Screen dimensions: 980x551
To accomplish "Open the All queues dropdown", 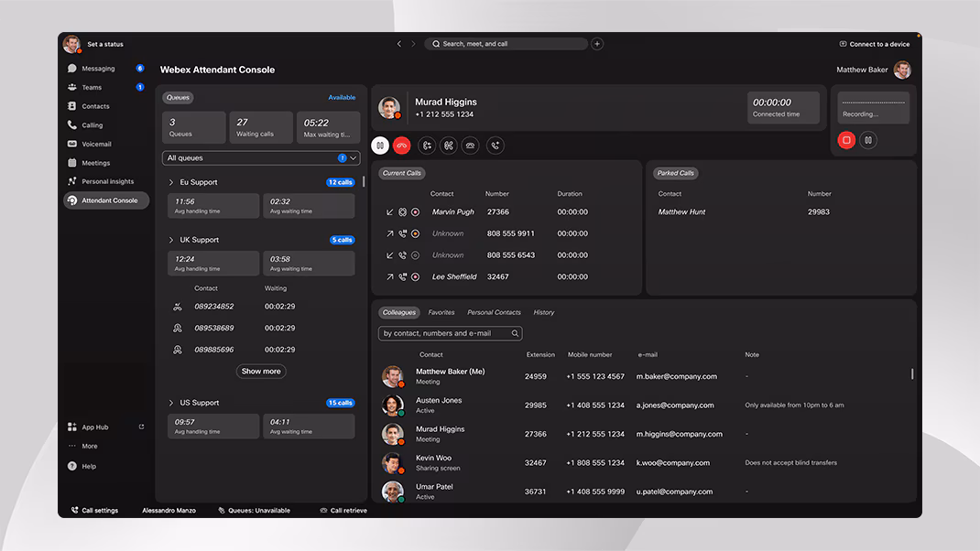I will tap(261, 157).
